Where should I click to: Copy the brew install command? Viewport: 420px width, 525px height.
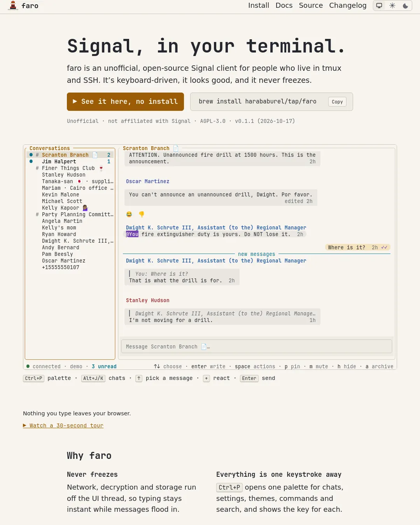coord(337,101)
